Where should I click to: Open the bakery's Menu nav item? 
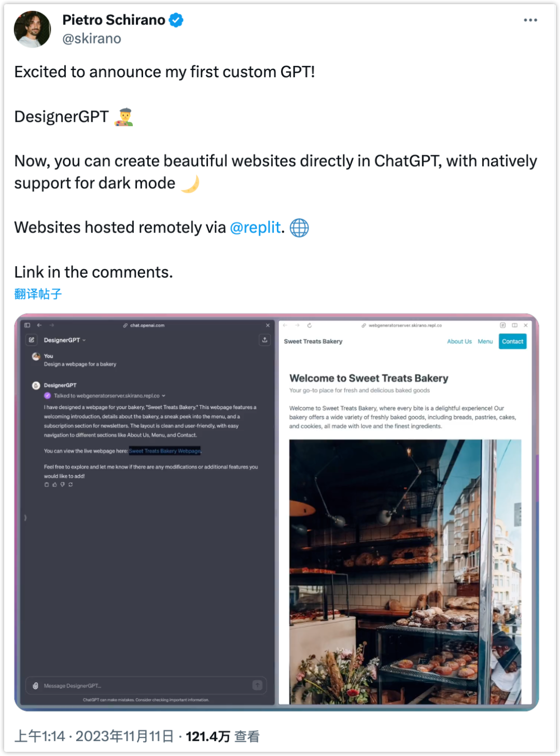pyautogui.click(x=485, y=341)
